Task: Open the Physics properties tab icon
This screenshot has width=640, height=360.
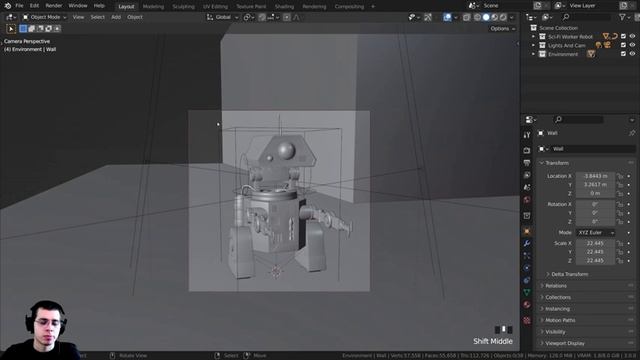Action: click(x=527, y=268)
